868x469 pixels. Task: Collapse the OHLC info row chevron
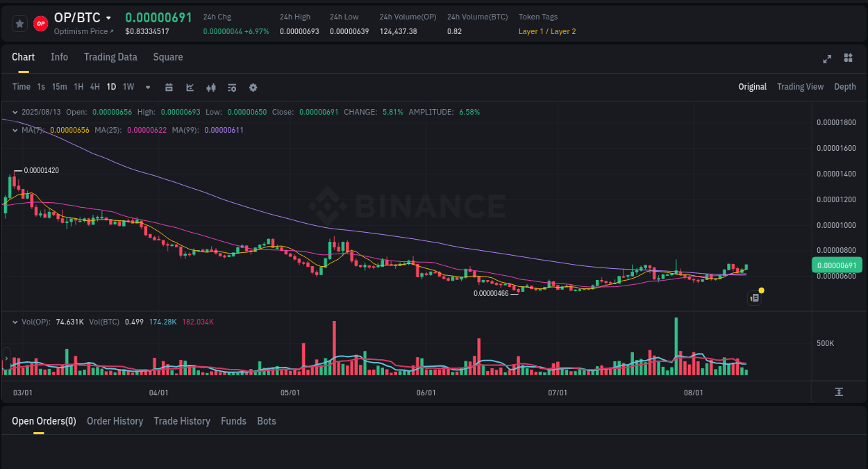(x=16, y=112)
